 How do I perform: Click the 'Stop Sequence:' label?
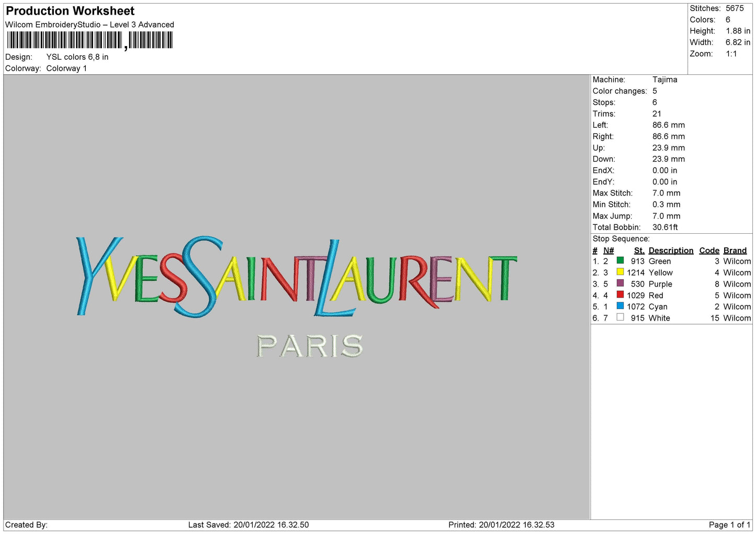pos(621,239)
